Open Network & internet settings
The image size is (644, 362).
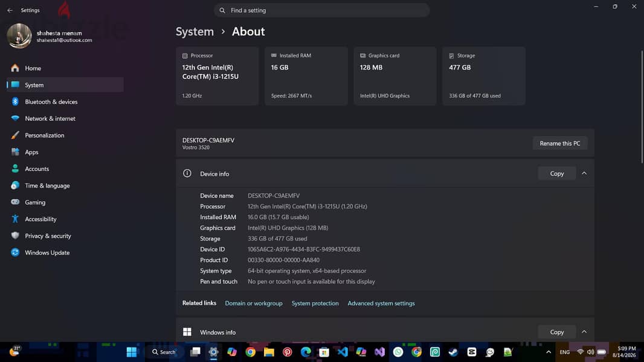tap(65, 118)
